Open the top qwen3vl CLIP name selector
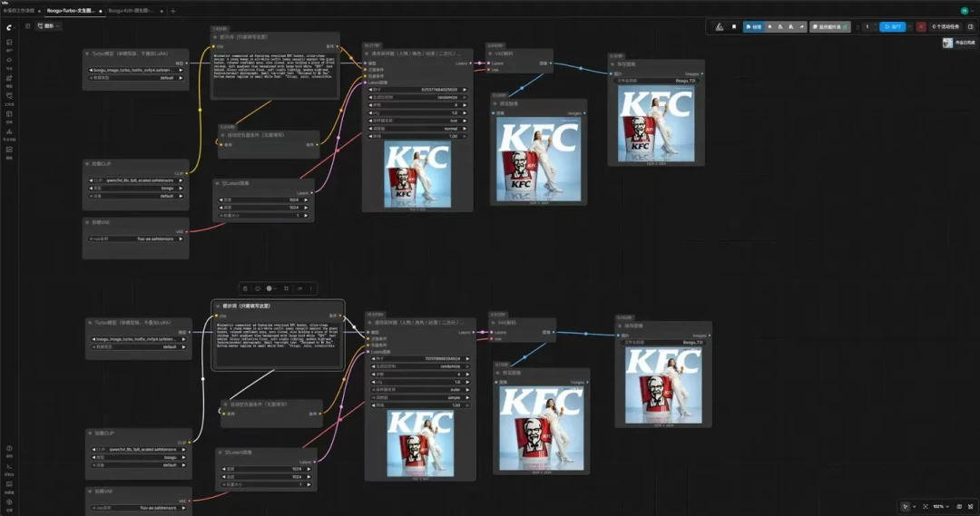980x516 pixels. (x=136, y=180)
